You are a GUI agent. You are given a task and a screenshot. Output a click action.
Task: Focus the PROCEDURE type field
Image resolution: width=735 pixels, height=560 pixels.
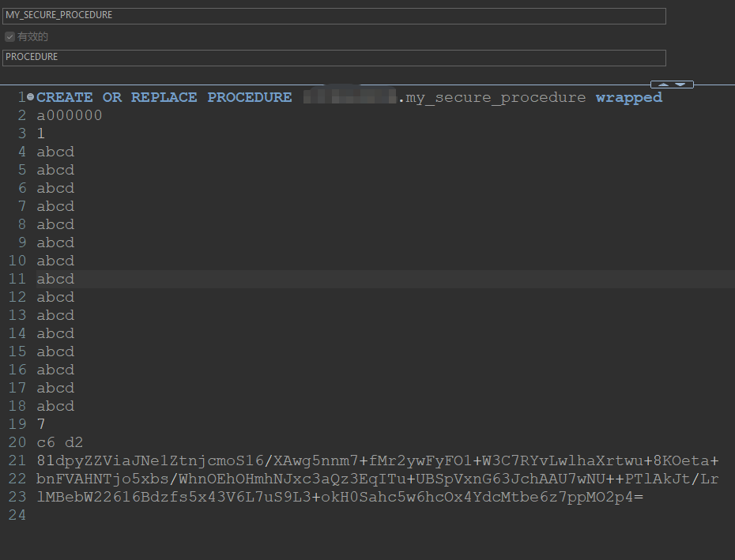334,58
